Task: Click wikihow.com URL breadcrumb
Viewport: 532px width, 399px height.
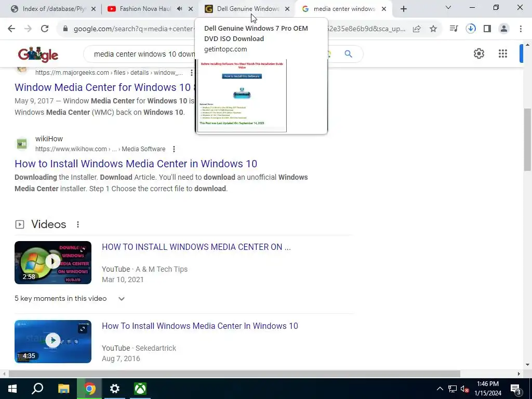Action: [100, 149]
